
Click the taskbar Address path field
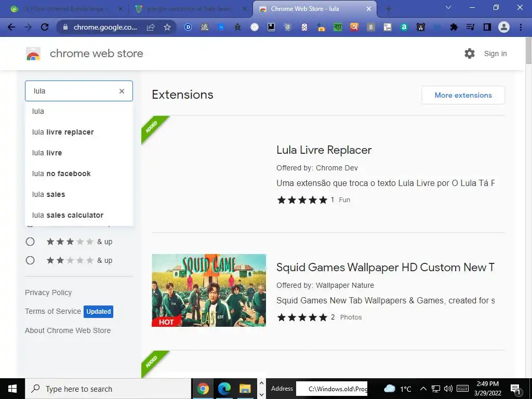click(x=332, y=389)
